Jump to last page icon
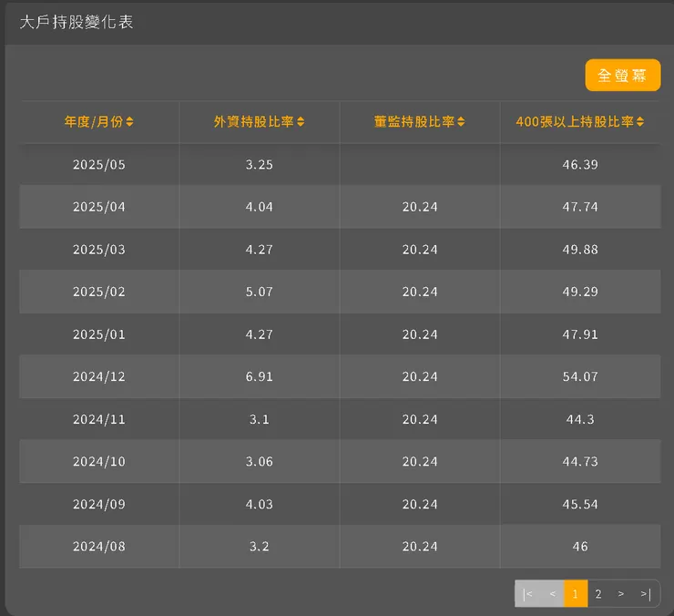Screen dimensions: 674x616 point(646,594)
